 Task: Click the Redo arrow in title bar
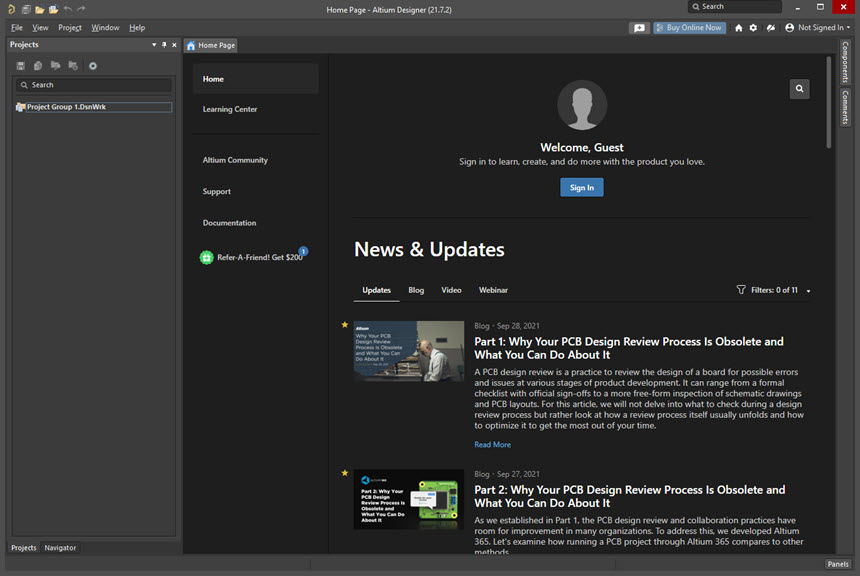pyautogui.click(x=81, y=9)
